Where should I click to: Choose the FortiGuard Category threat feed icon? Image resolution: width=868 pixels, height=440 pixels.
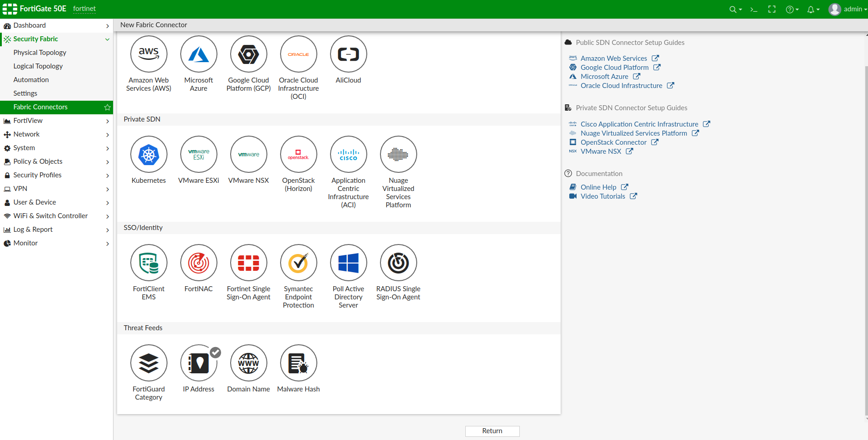(149, 363)
